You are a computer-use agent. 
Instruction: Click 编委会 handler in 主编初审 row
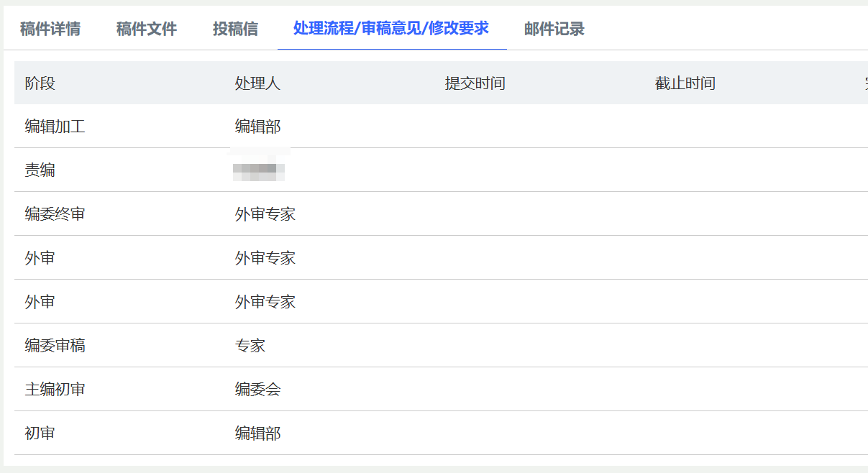coord(257,390)
